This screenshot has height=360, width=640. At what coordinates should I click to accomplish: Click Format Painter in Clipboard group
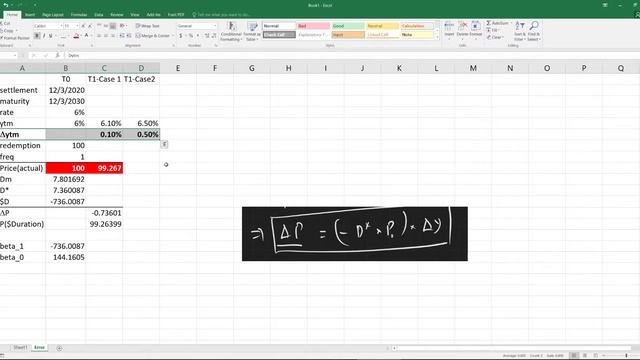click(x=15, y=38)
